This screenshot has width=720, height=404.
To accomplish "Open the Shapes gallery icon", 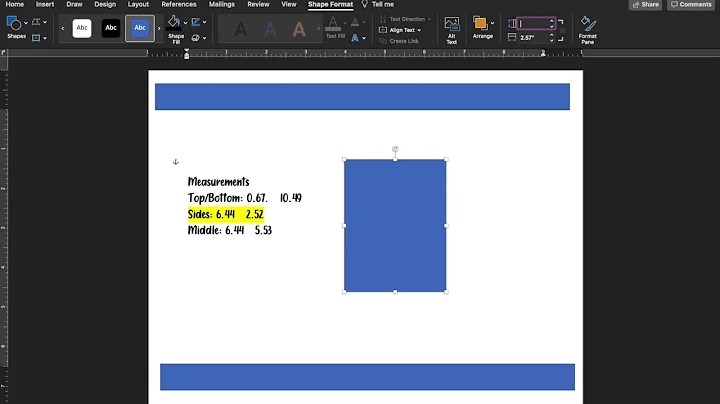I will click(x=14, y=23).
